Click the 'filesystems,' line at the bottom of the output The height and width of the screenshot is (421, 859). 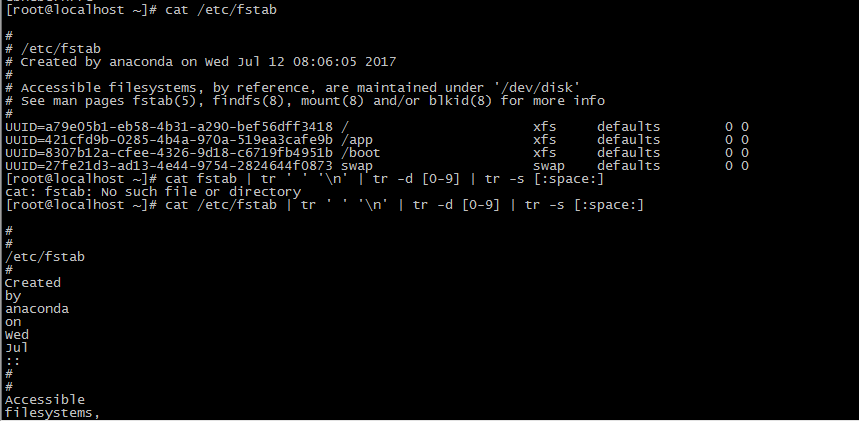pos(53,413)
